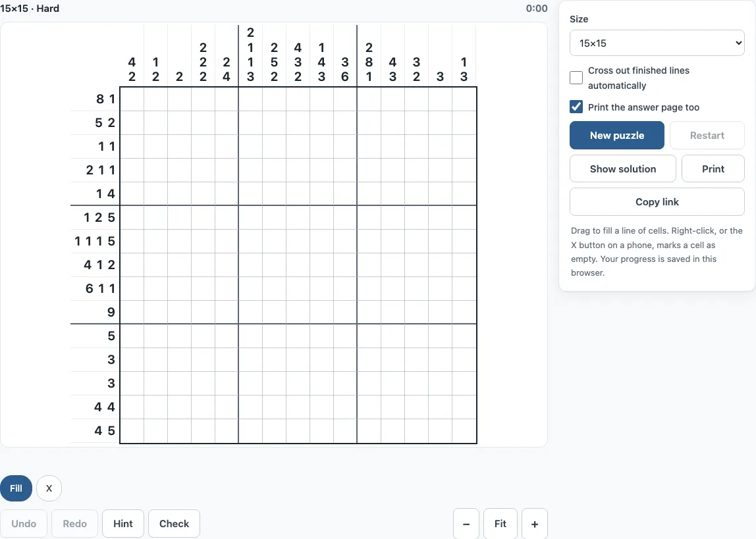Uncheck Print the answer page too
Image resolution: width=756 pixels, height=539 pixels.
pos(576,107)
